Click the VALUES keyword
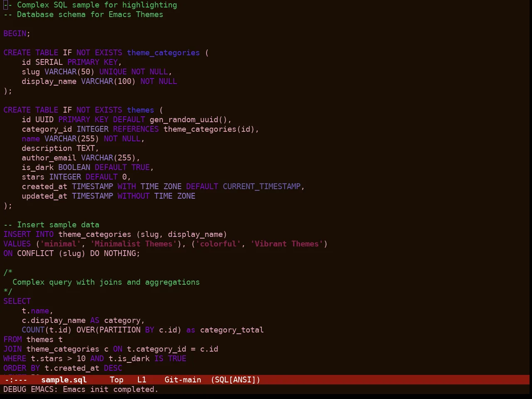532x399 pixels. (x=17, y=244)
